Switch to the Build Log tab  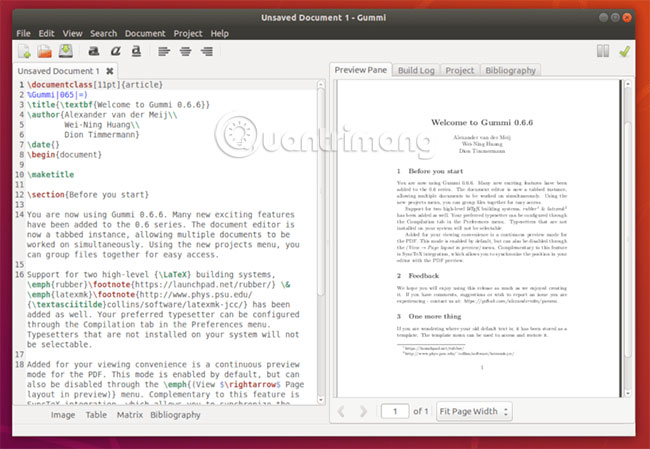(x=416, y=70)
